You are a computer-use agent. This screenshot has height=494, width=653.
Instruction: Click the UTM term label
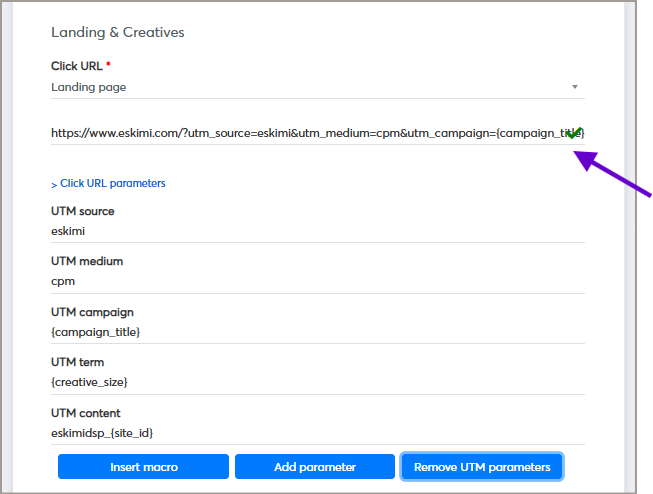pos(77,362)
